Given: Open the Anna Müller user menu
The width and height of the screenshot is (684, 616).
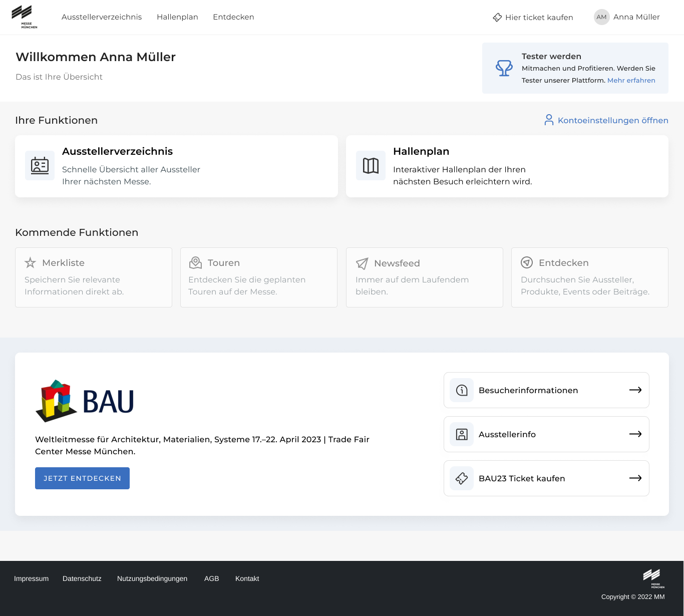Looking at the screenshot, I should [627, 17].
